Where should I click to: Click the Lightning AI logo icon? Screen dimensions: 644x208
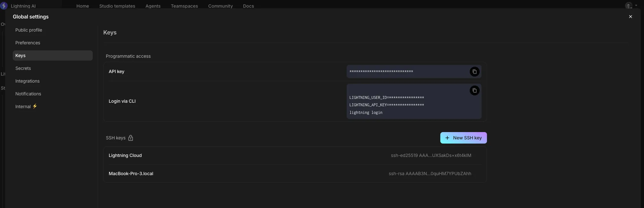tap(4, 6)
